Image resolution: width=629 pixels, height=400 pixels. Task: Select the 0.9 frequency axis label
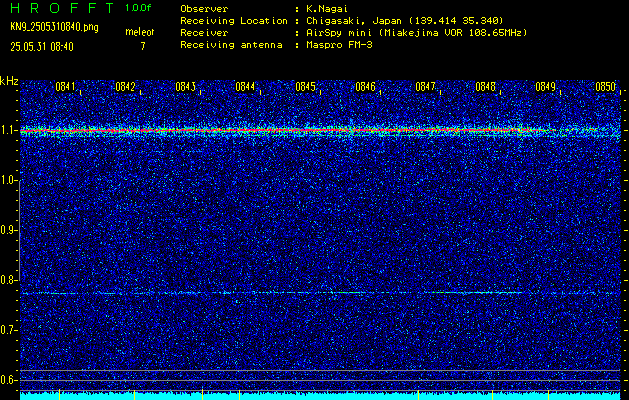click(8, 230)
